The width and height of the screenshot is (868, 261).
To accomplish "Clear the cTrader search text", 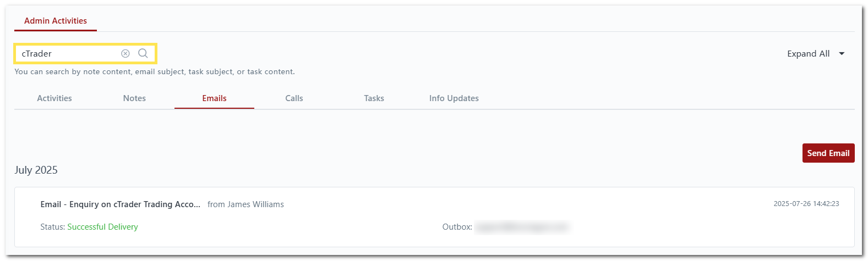I will (125, 53).
